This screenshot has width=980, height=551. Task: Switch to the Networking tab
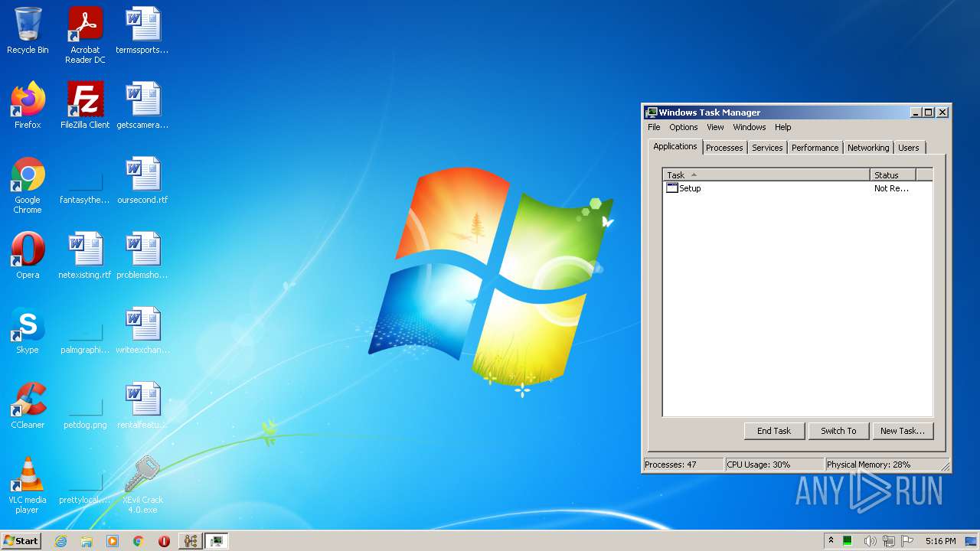click(868, 148)
